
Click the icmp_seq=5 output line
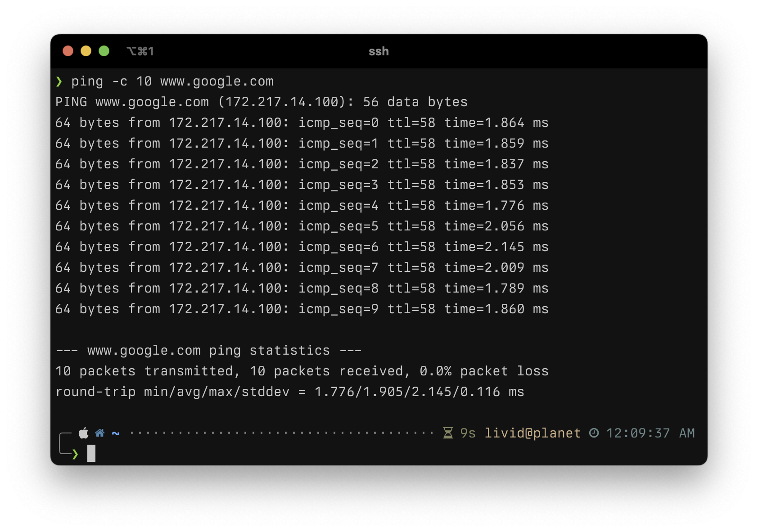[302, 226]
